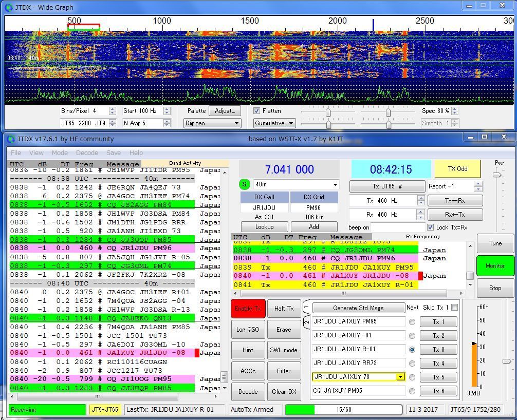Toggle the Flatten checkbox
Screen dimensions: 517x420
click(x=257, y=110)
